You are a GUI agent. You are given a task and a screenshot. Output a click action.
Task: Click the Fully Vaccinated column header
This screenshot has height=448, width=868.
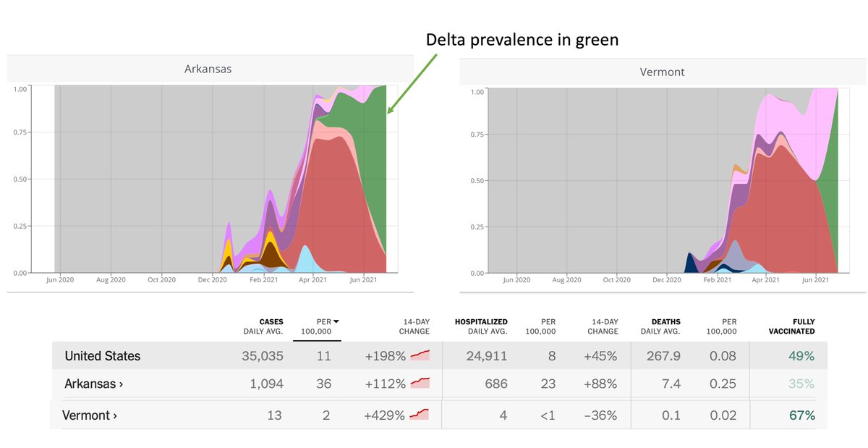tap(791, 326)
